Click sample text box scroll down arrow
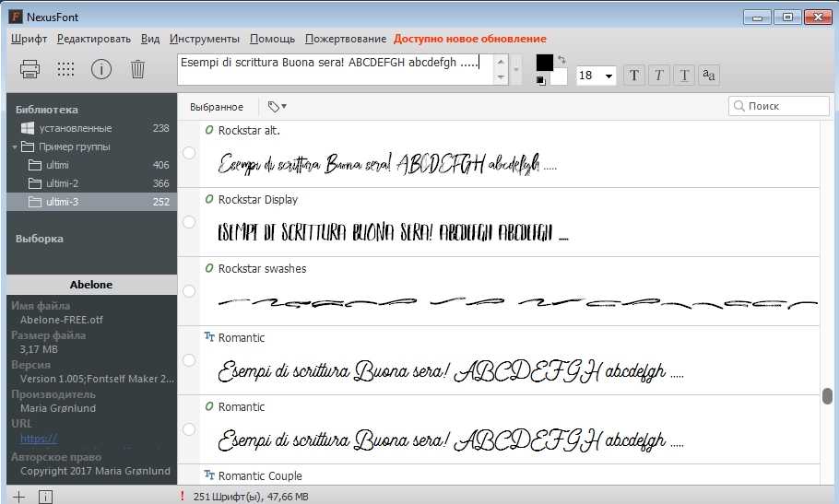The width and height of the screenshot is (839, 504). coord(501,77)
